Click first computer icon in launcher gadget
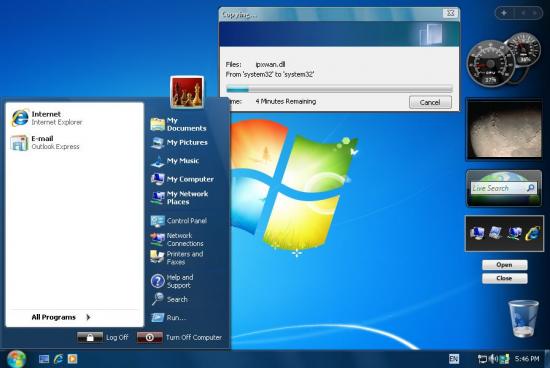The width and height of the screenshot is (550, 368). [x=477, y=233]
